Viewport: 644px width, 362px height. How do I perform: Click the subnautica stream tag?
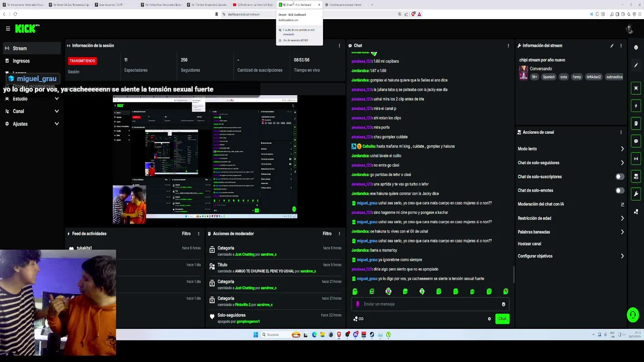[614, 77]
